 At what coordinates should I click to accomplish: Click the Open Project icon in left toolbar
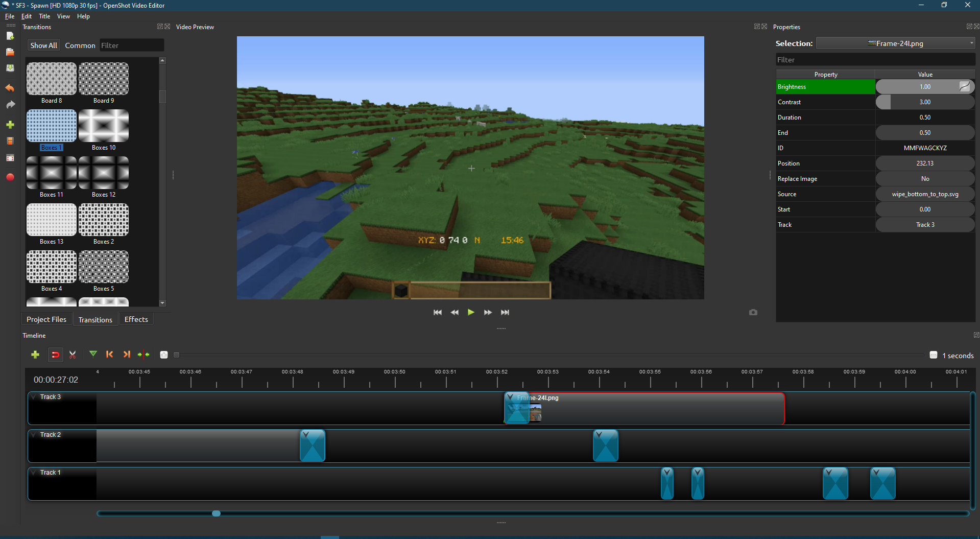coord(10,52)
